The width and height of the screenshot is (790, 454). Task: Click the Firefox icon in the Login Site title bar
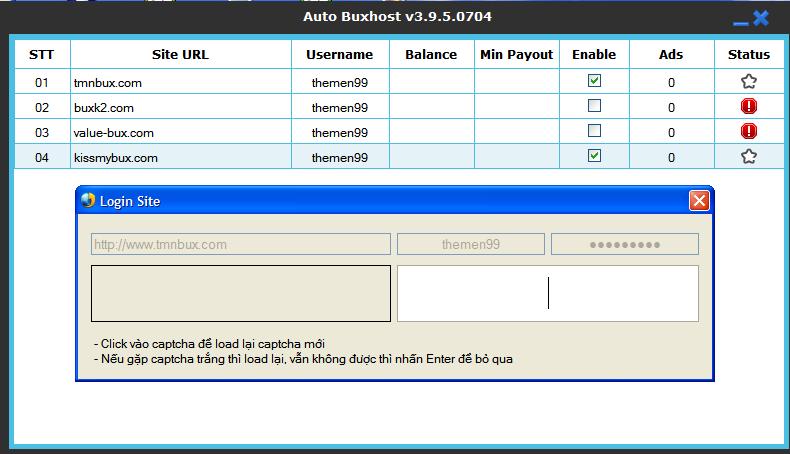click(88, 201)
